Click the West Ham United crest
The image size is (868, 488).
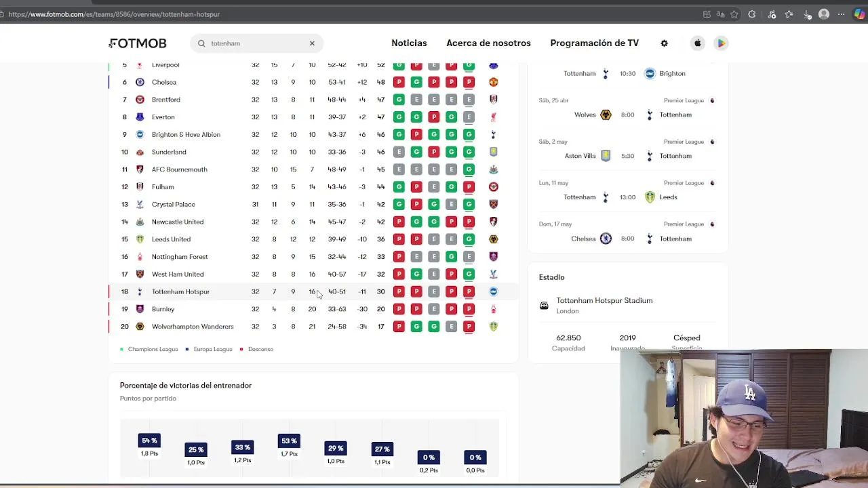point(140,274)
